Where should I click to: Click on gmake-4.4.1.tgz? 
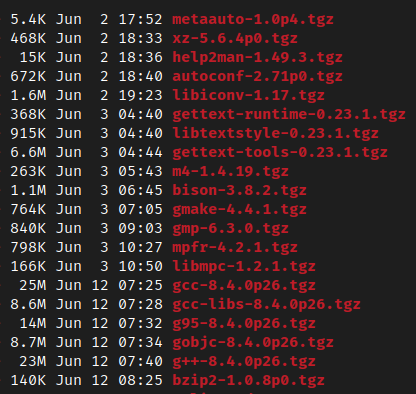239,209
